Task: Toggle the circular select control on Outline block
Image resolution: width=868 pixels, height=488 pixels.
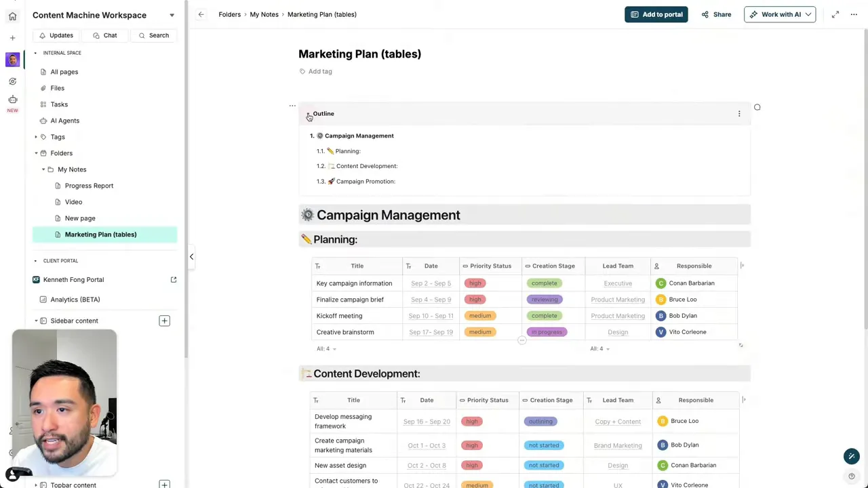Action: [757, 107]
